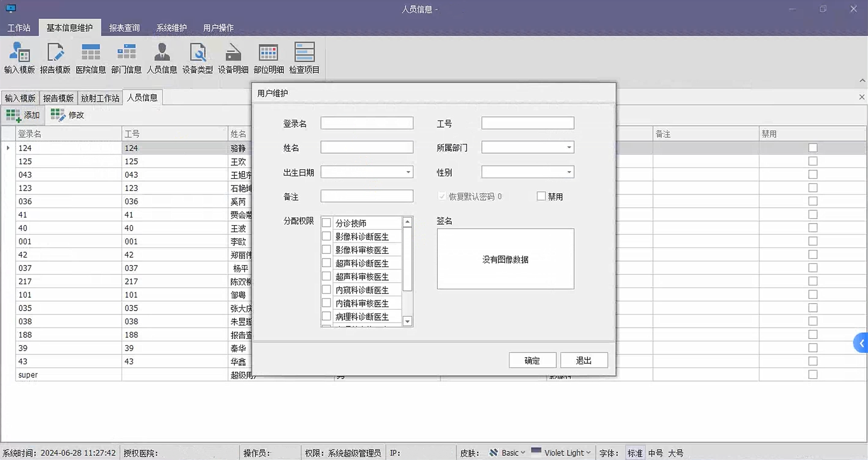Switch to the 输入模版 document tab
Screen dimensions: 868x460
coord(20,98)
